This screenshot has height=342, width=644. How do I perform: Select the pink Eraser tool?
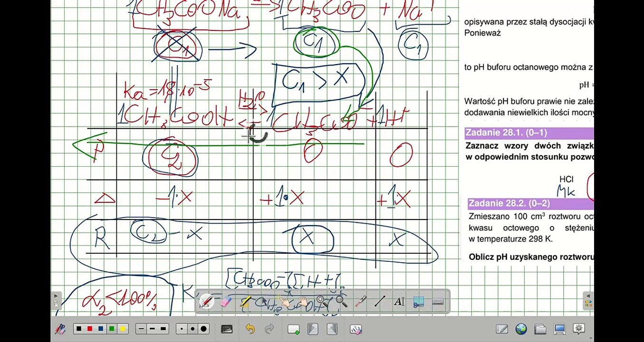click(x=225, y=302)
